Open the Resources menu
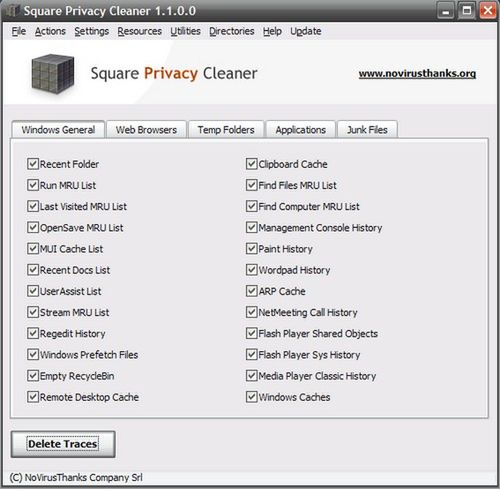Image resolution: width=500 pixels, height=489 pixels. tap(140, 31)
